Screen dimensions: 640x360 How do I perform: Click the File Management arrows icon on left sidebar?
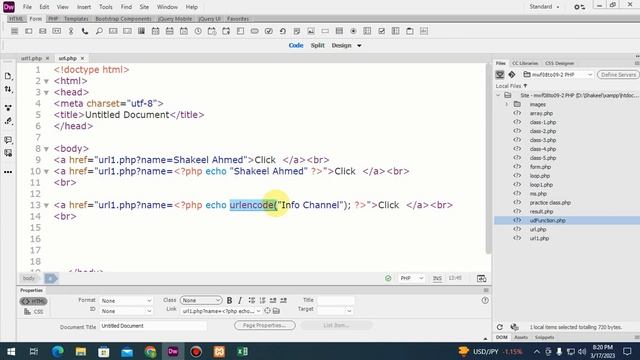[x=8, y=89]
